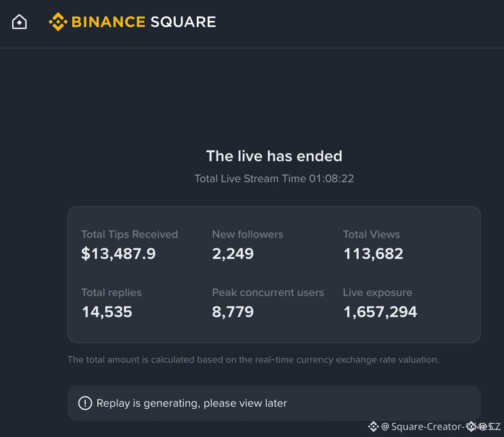Click the exchange rate valuation disclaimer text
Viewport: 504px width, 437px height.
(253, 359)
